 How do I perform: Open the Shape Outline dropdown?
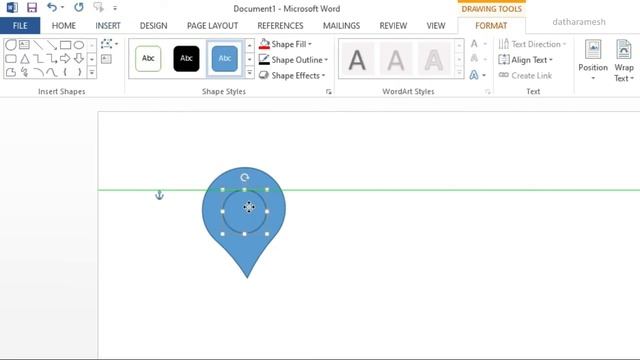coord(293,60)
